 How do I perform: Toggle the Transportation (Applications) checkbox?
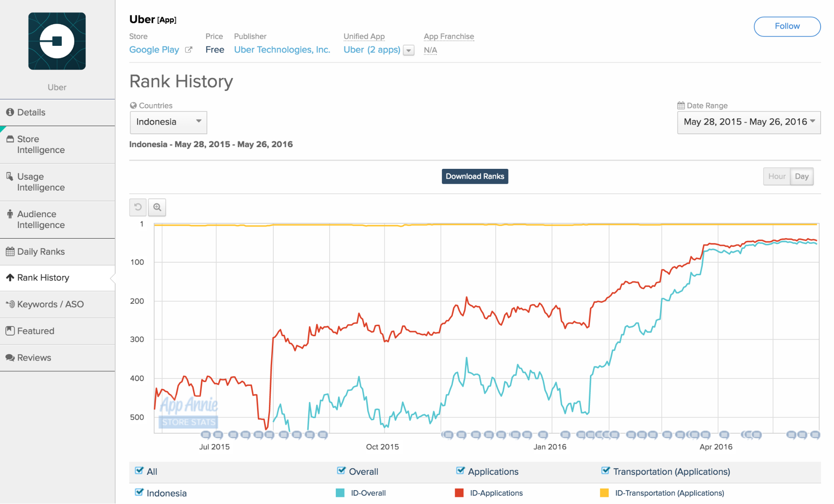(x=606, y=471)
